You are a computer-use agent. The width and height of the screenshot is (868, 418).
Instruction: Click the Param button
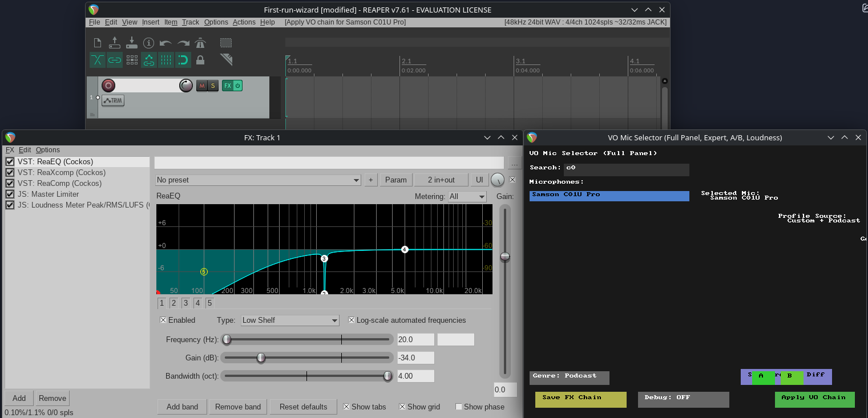[x=396, y=180]
